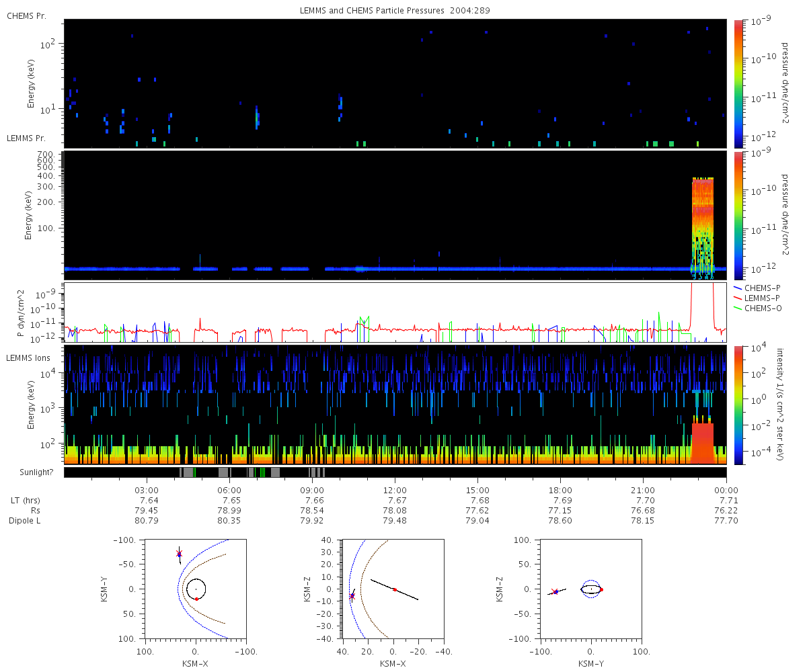This screenshot has height=672, width=807.
Task: Click the intense LEMMS pressure burst near 23:00
Action: 703,225
